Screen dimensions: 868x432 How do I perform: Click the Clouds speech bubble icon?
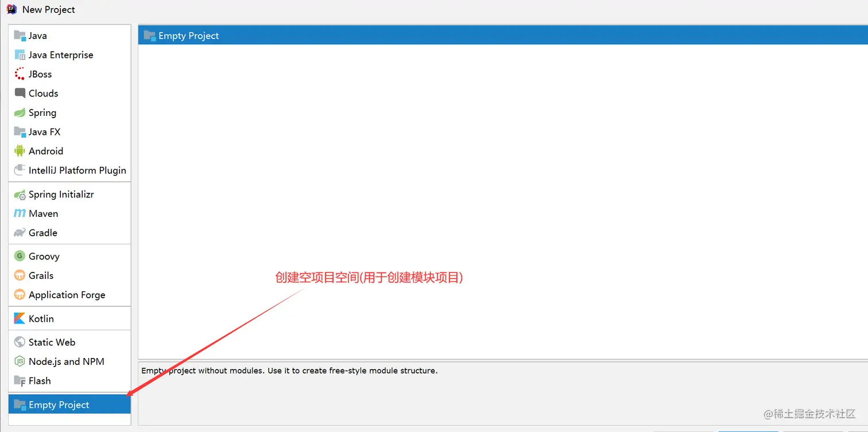[20, 93]
